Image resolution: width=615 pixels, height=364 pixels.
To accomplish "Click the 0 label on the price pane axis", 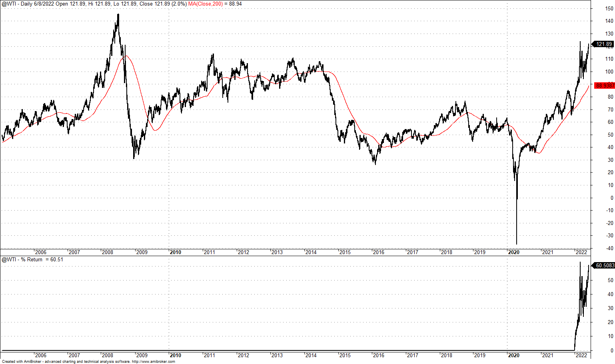I will (x=612, y=198).
